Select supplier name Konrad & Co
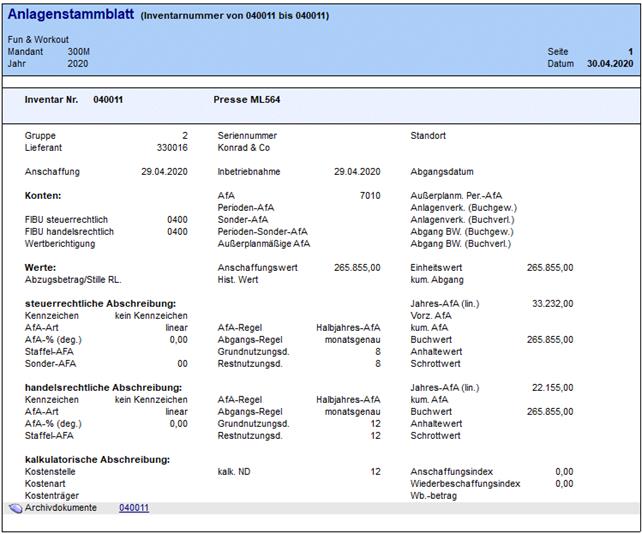 (243, 147)
